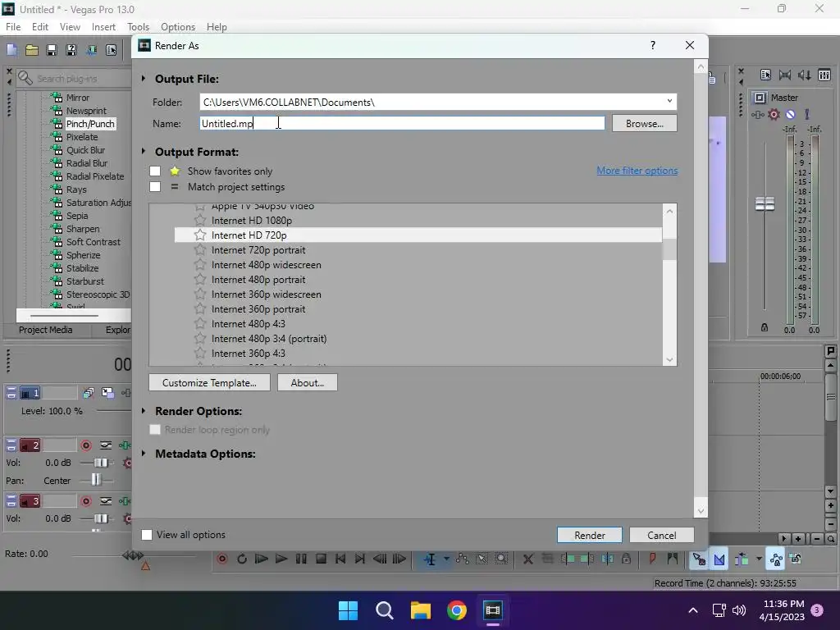
Task: Open the Auto Ripple mode dropdown arrow
Action: [759, 559]
